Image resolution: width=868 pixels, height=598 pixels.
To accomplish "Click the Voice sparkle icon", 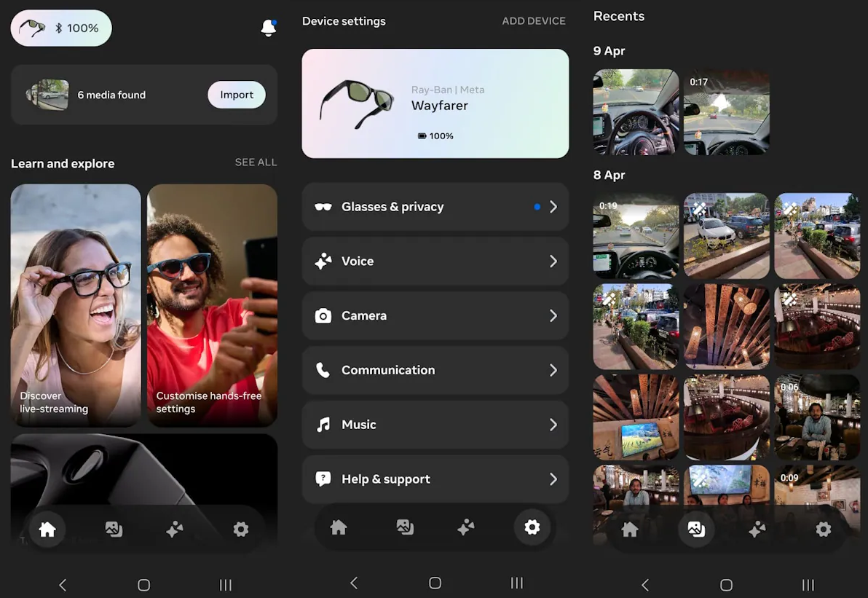I will click(x=323, y=261).
